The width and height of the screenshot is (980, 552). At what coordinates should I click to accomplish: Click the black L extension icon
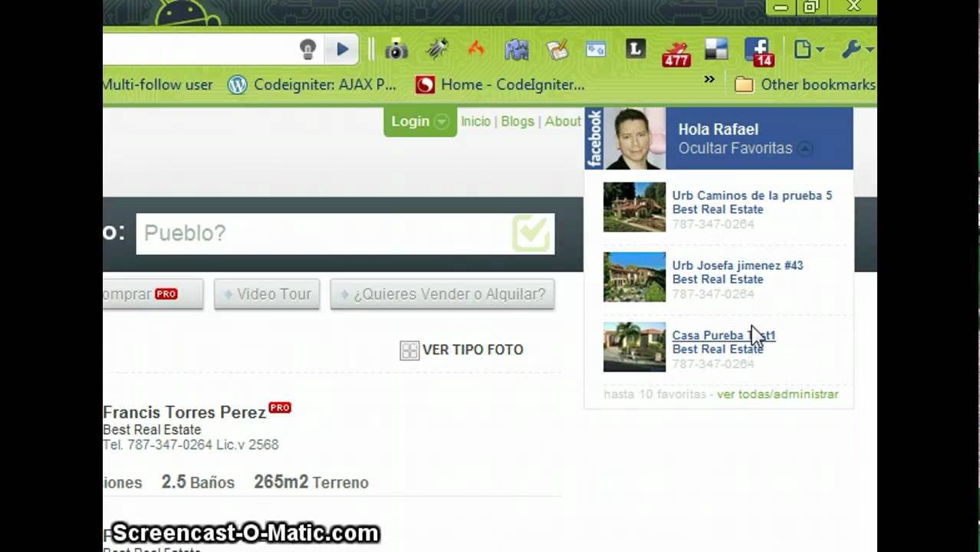(x=636, y=50)
